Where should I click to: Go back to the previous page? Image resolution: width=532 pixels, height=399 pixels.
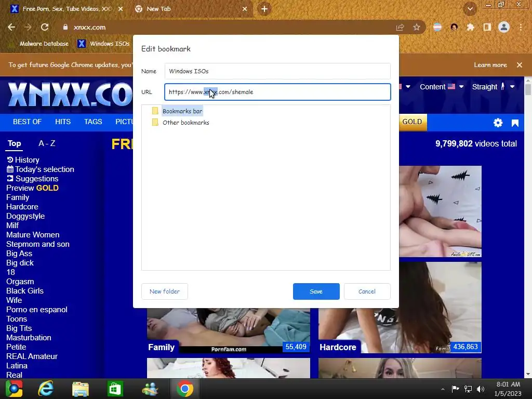tap(11, 27)
